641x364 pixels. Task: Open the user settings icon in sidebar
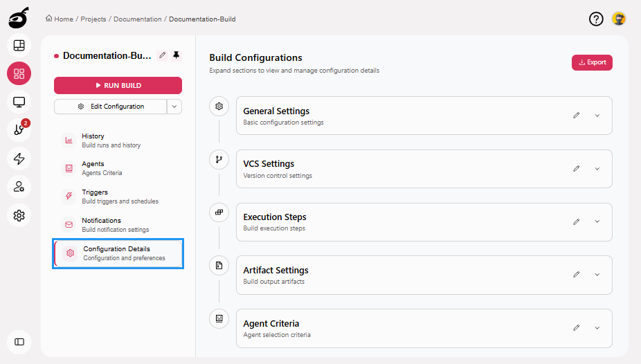(19, 187)
